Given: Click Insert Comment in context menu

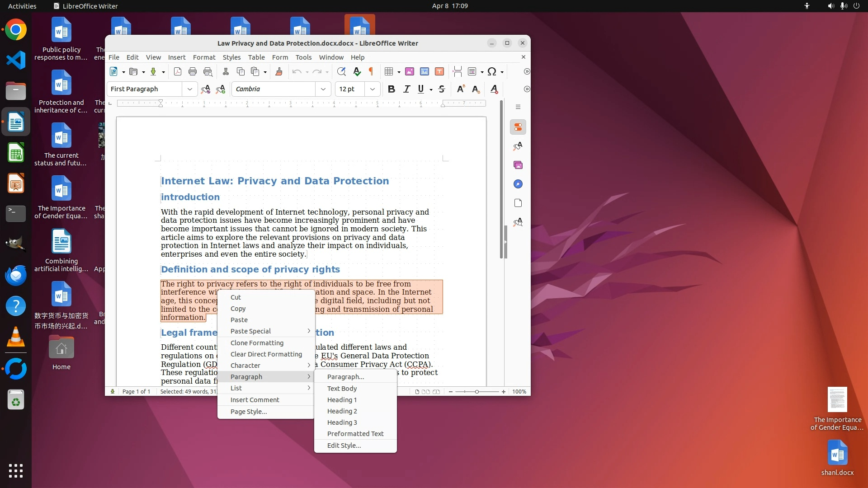Looking at the screenshot, I should click(255, 400).
